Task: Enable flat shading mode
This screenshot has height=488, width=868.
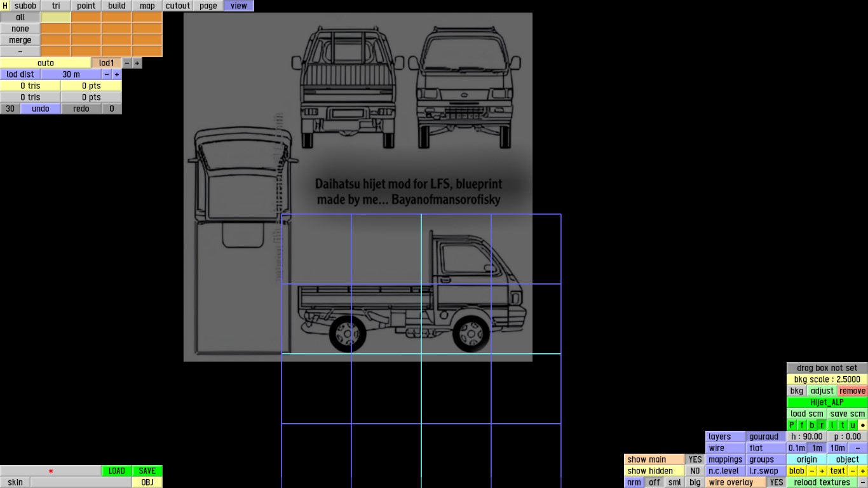Action: click(766, 448)
